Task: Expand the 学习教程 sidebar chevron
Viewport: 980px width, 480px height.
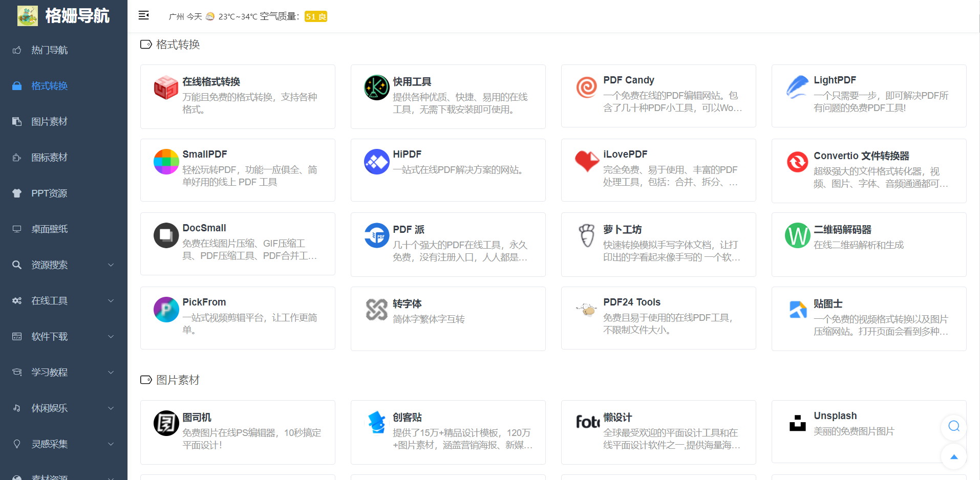Action: click(x=111, y=372)
